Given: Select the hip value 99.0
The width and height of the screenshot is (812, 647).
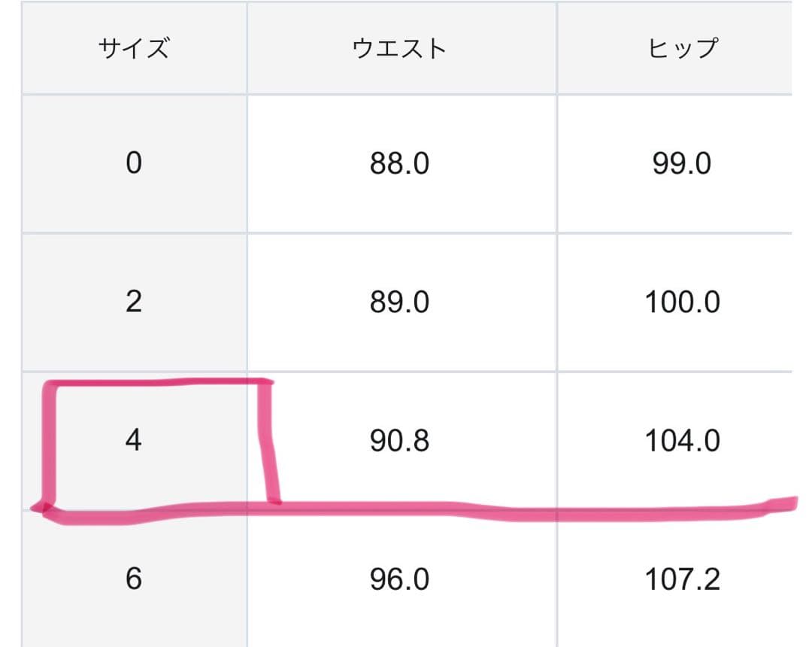Looking at the screenshot, I should click(x=682, y=163).
